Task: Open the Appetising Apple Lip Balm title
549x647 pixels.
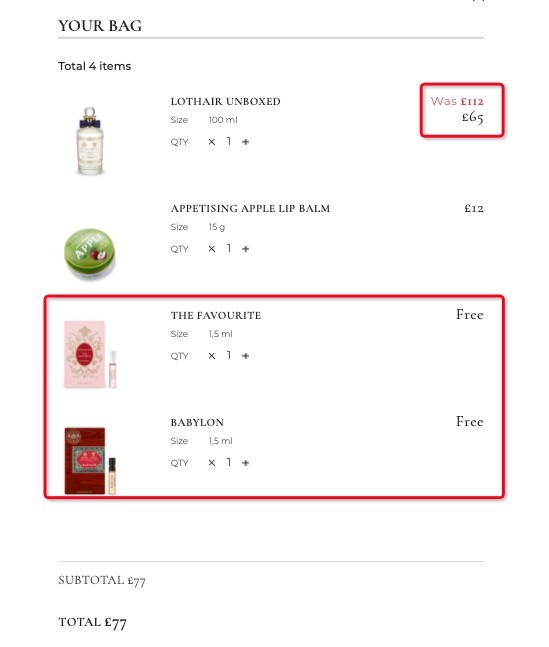Action: pos(250,208)
